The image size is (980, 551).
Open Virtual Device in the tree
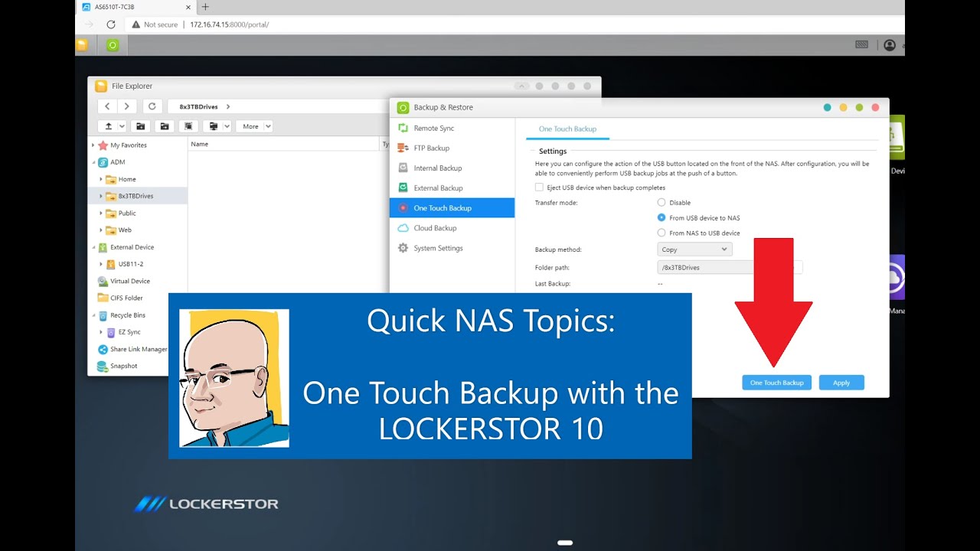click(129, 281)
